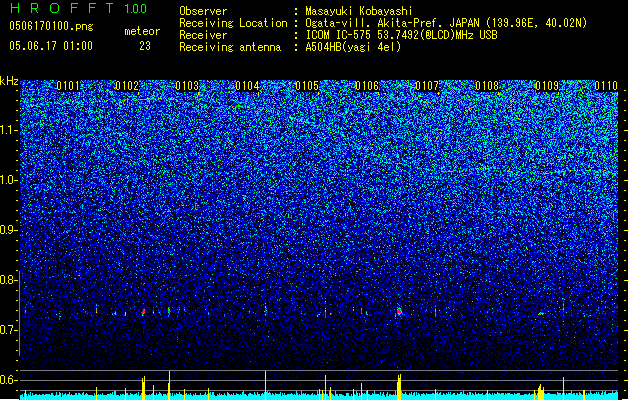
Task: Click the meteor echo below 0104
Action: [266, 308]
